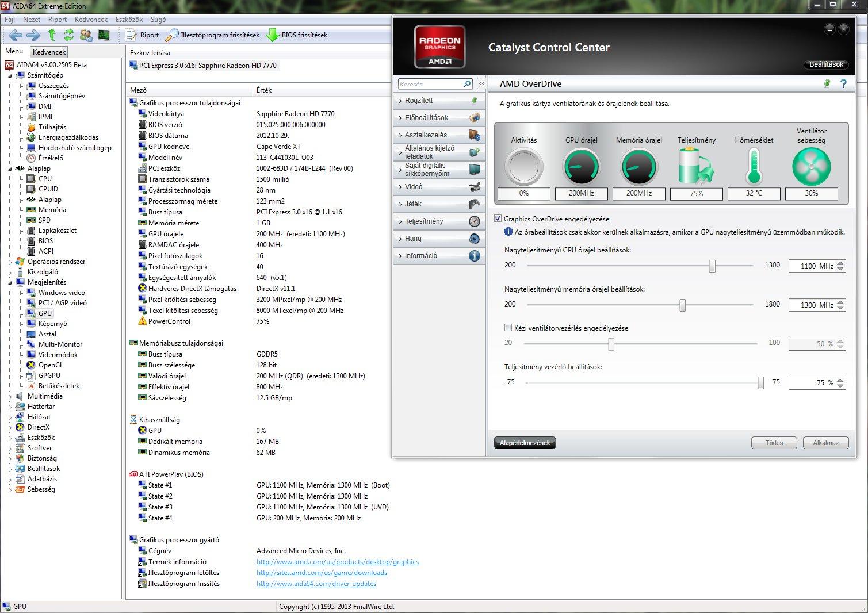This screenshot has height=613, width=868.
Task: Open the Riport report tool
Action: click(x=142, y=35)
